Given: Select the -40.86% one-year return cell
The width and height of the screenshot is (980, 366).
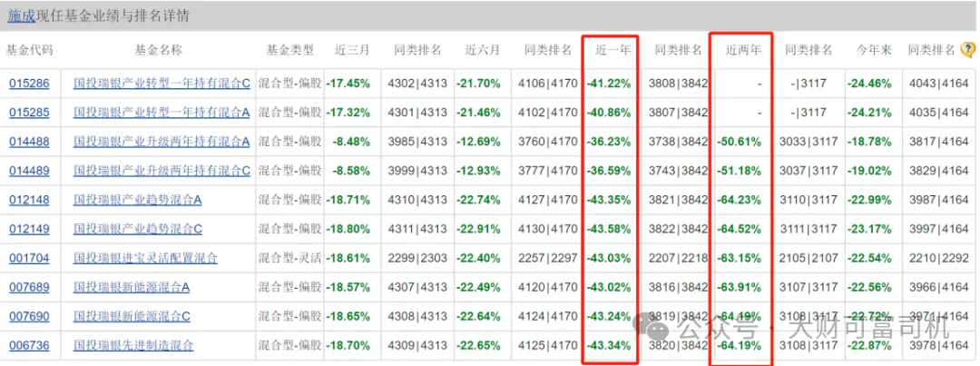Looking at the screenshot, I should [608, 113].
